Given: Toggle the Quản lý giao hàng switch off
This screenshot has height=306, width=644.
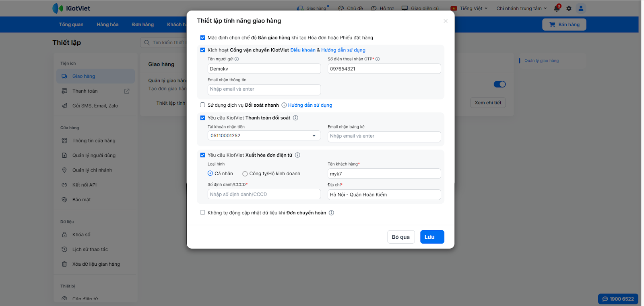Looking at the screenshot, I should tap(500, 84).
